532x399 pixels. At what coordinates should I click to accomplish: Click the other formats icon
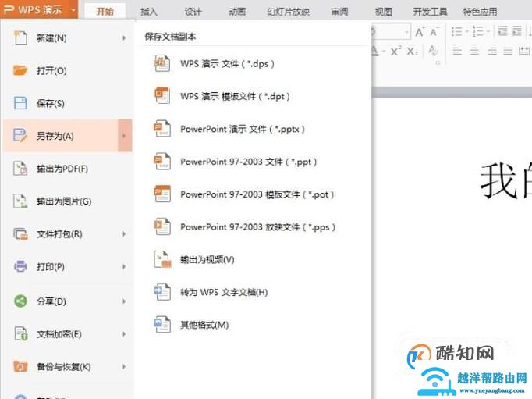(162, 324)
